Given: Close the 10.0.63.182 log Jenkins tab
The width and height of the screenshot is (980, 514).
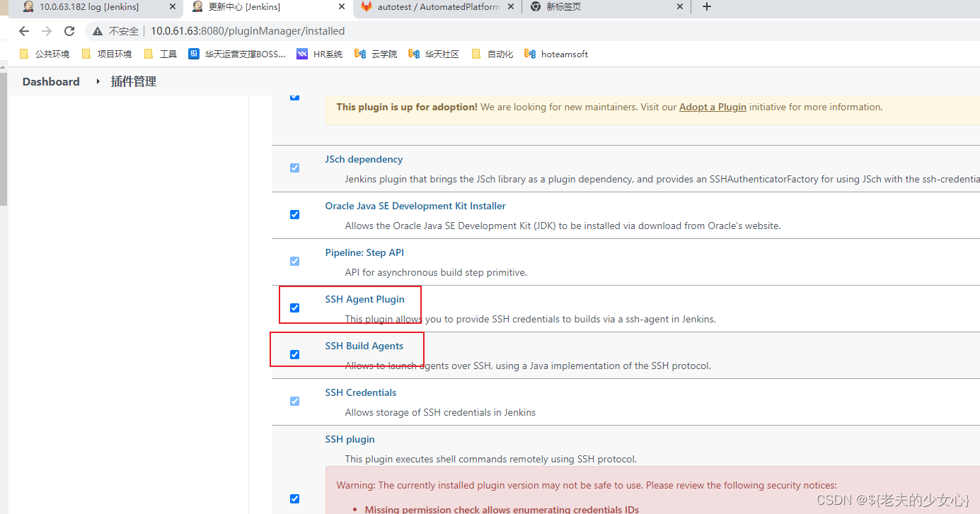Looking at the screenshot, I should (x=173, y=7).
